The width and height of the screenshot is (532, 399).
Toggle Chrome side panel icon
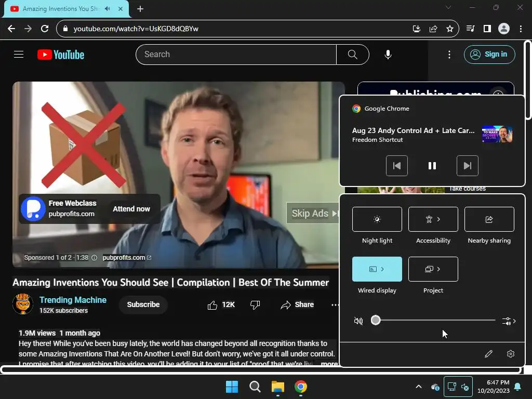(x=487, y=29)
